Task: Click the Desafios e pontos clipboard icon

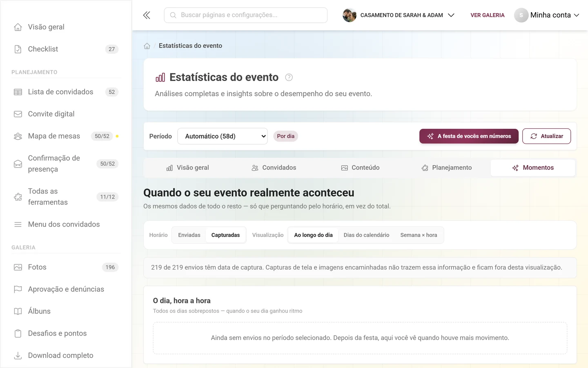Action: 18,333
